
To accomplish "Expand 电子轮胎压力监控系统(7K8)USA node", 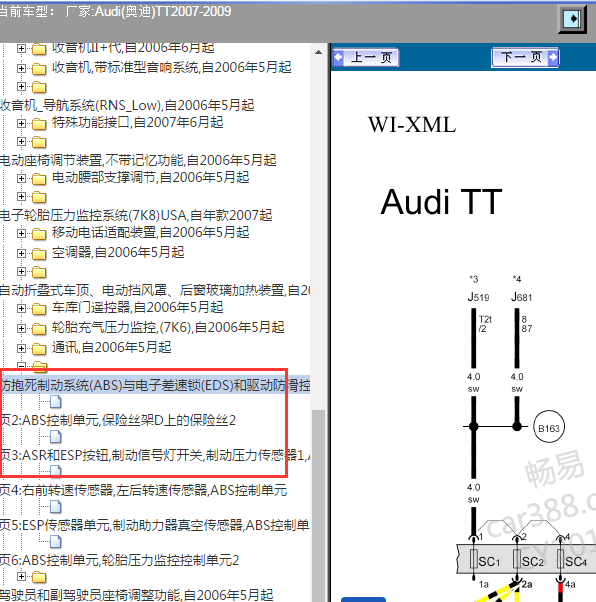I will point(22,197).
